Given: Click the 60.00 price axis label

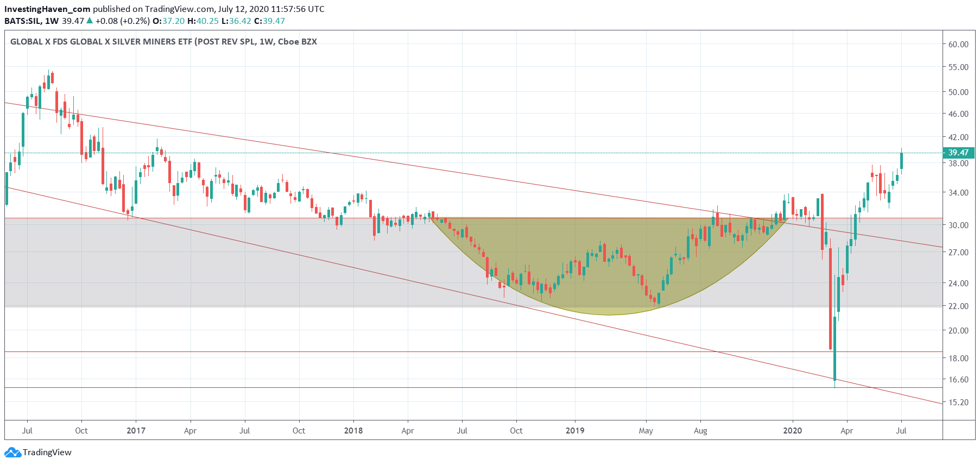Looking at the screenshot, I should pyautogui.click(x=958, y=45).
